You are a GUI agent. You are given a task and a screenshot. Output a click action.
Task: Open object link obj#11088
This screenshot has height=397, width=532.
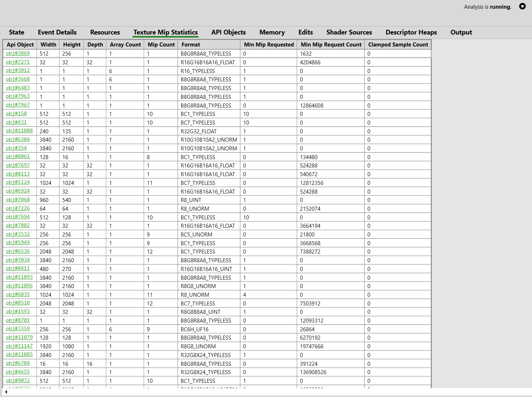click(19, 131)
